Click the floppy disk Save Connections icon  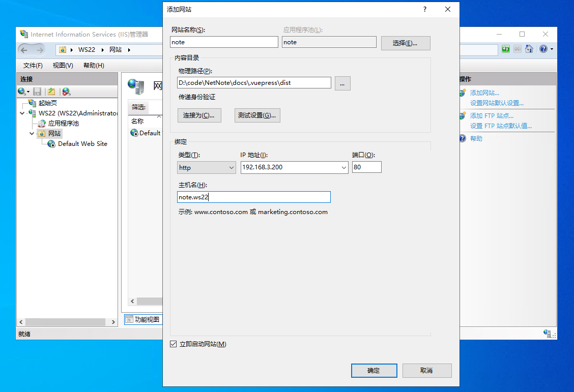(x=37, y=91)
